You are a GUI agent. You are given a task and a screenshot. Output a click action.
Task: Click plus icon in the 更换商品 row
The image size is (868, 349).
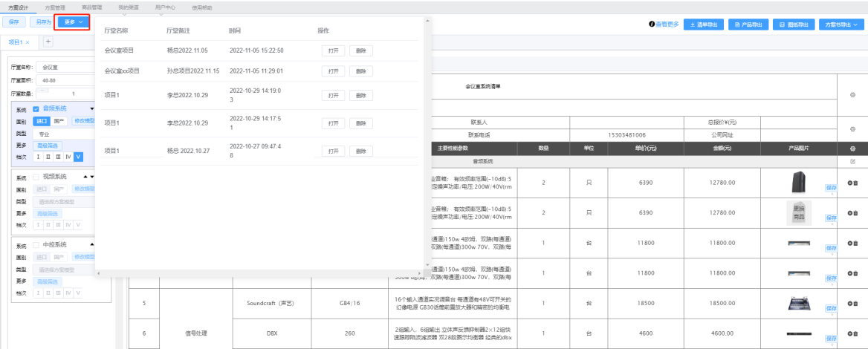[x=849, y=213]
